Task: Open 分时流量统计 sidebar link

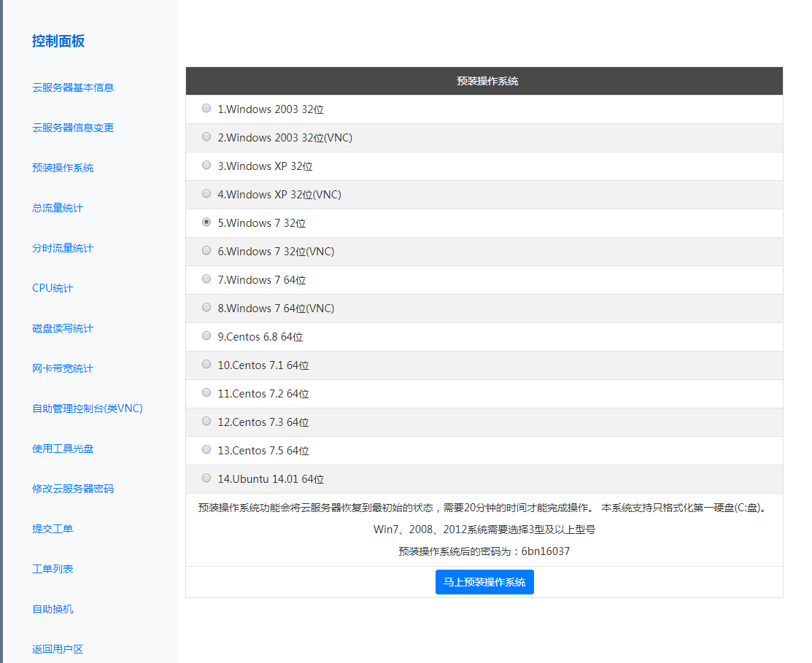Action: [x=63, y=248]
